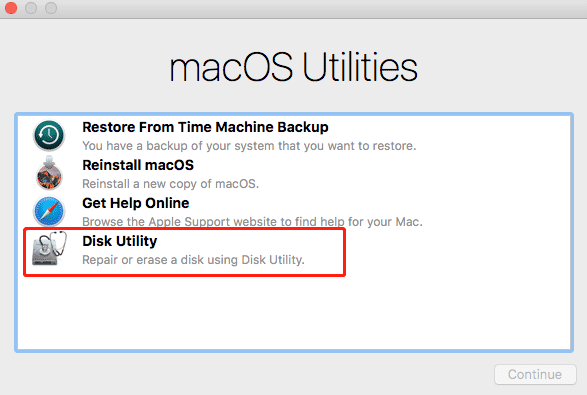Pick the Disk Utility option title
This screenshot has height=395, width=587.
[119, 241]
